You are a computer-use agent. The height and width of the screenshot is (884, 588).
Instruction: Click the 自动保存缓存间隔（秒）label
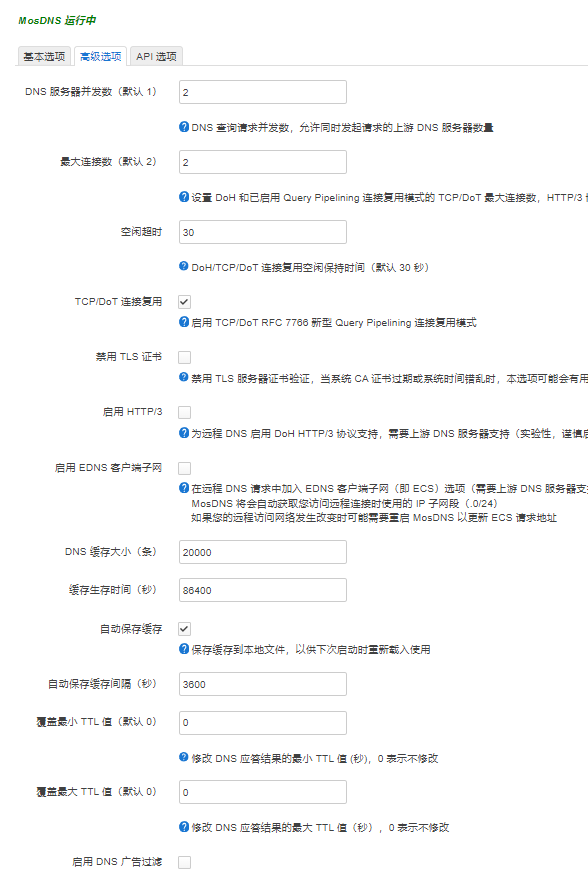click(x=105, y=684)
